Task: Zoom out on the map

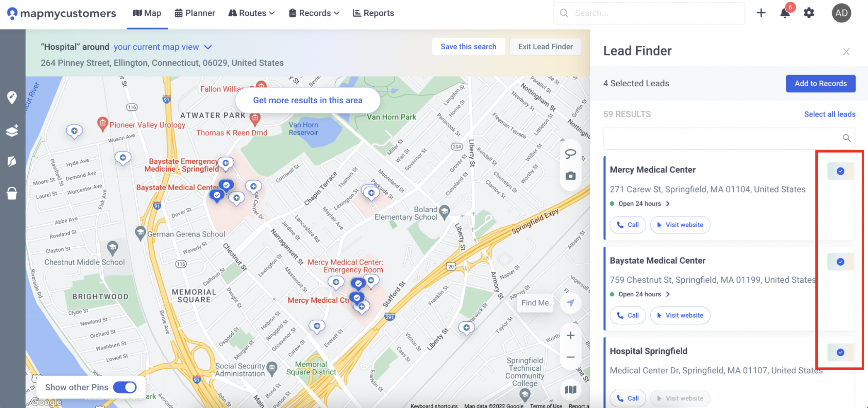Action: click(x=570, y=357)
